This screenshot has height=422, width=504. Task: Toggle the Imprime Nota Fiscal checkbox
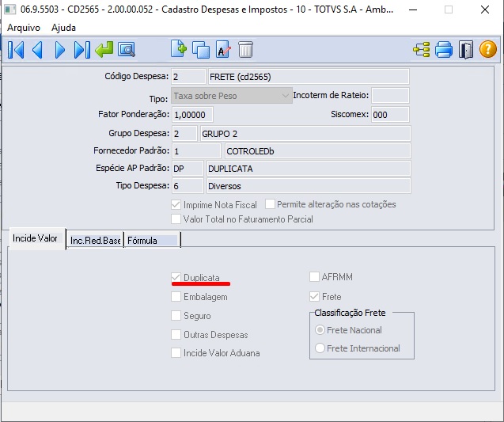tap(176, 204)
